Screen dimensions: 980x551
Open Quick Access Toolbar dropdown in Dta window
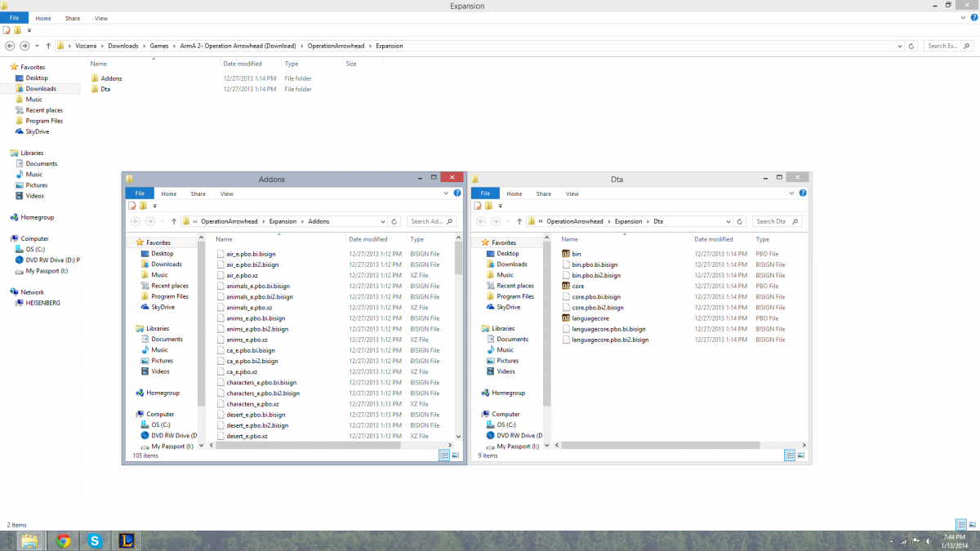(x=500, y=206)
